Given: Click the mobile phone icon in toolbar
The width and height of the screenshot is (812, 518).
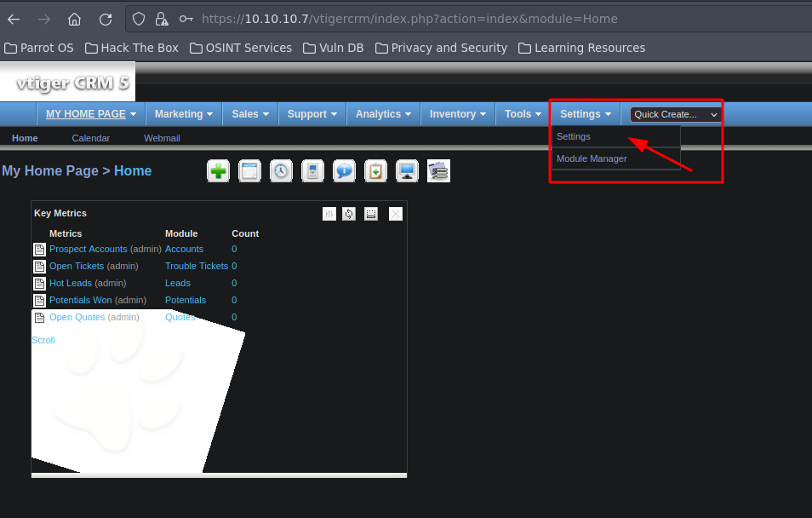Looking at the screenshot, I should (312, 171).
